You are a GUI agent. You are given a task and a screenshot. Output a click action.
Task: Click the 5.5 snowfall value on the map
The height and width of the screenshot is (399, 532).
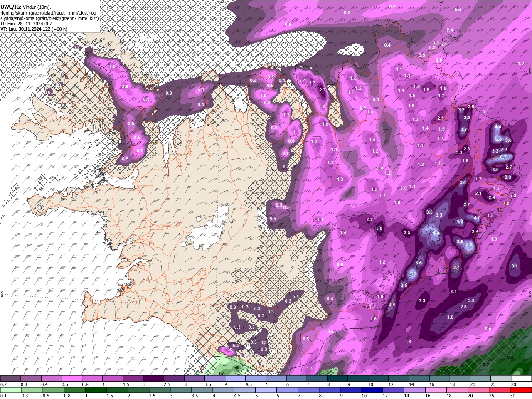499,139
